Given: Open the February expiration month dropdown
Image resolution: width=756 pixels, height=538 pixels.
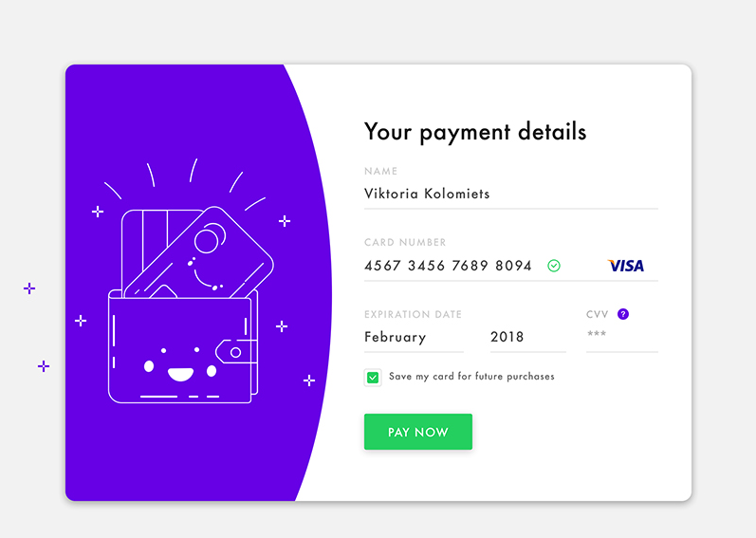Looking at the screenshot, I should tap(414, 338).
